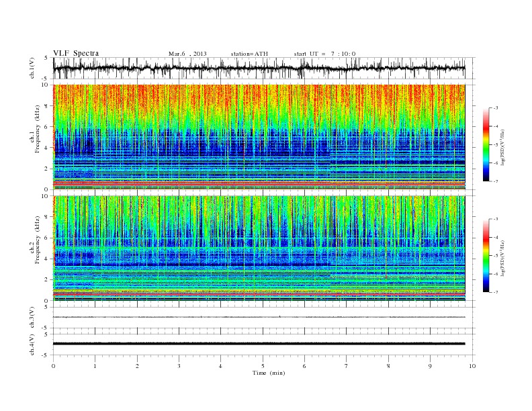532x411 pixels.
Task: Click the "-6" tick on the ch.2 colorbar
Action: pyautogui.click(x=495, y=274)
